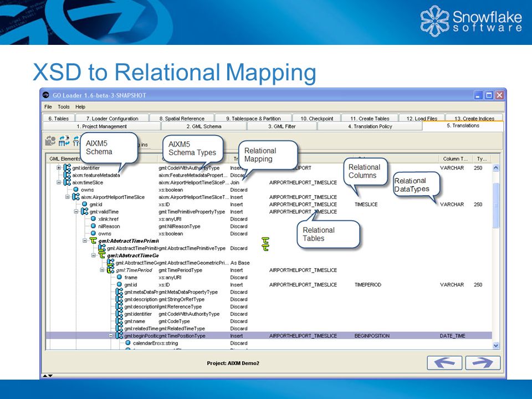Screen dimensions: 532x399
Task: Click the bold gml:AbstractTimePrimit type icon
Action: 93,241
